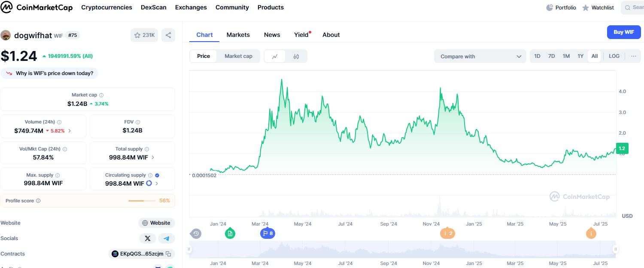The image size is (644, 268).
Task: Expand Circulating supply chevron arrow
Action: [x=157, y=184]
